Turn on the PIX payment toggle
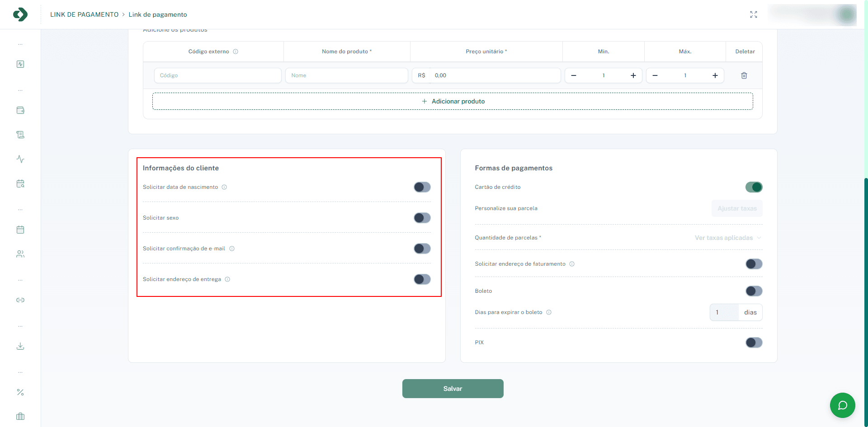The width and height of the screenshot is (868, 427). (x=754, y=343)
